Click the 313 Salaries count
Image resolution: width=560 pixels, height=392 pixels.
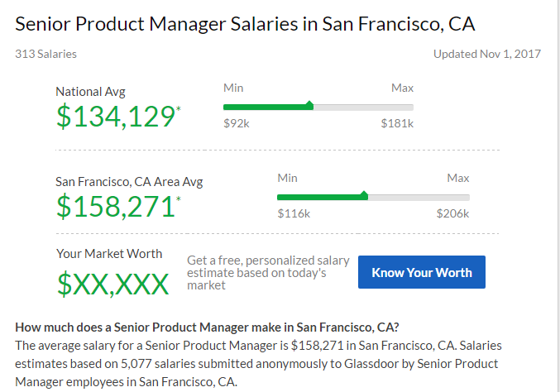click(x=45, y=54)
